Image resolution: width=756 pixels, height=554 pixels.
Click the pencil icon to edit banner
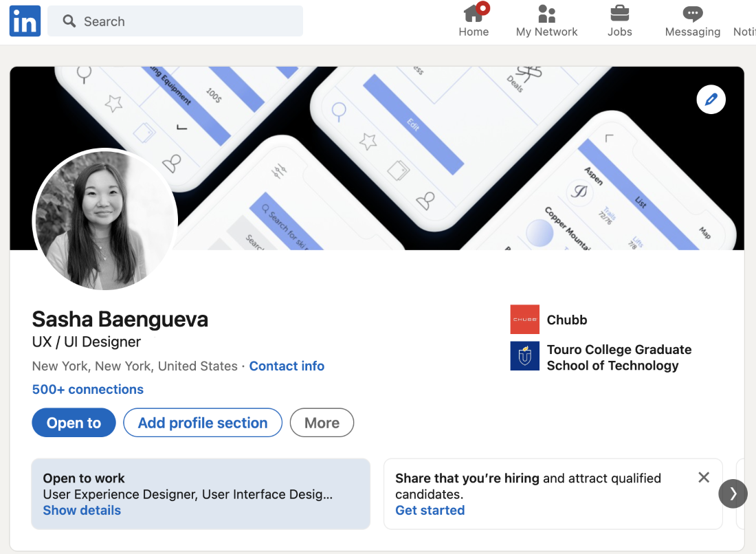711,100
